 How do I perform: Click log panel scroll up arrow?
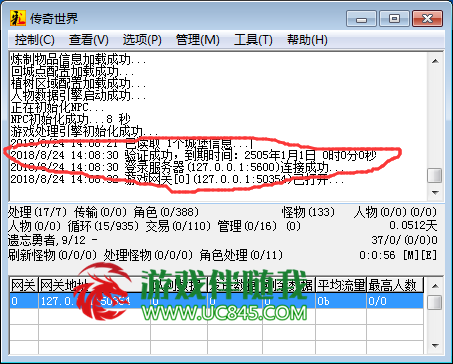coord(435,61)
